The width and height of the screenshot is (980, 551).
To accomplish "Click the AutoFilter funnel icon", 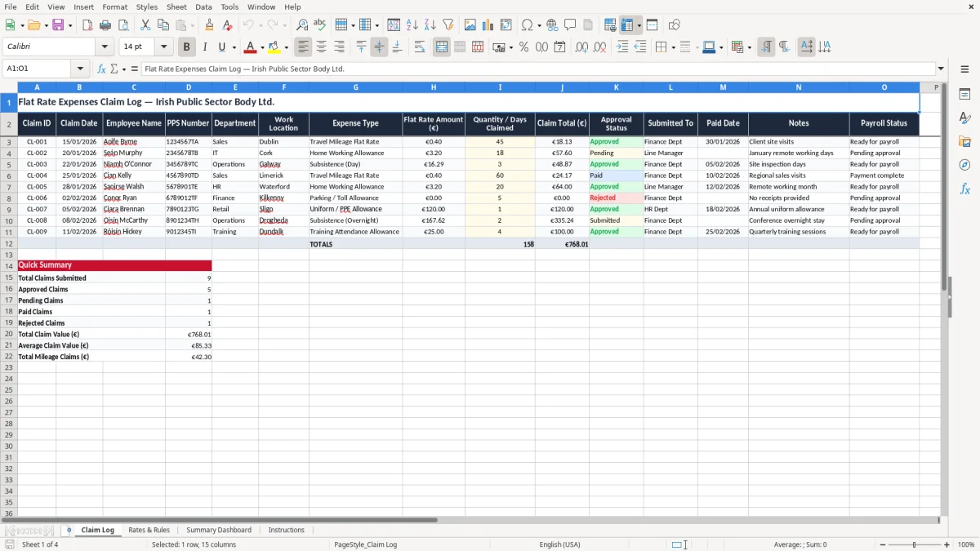I will click(448, 25).
